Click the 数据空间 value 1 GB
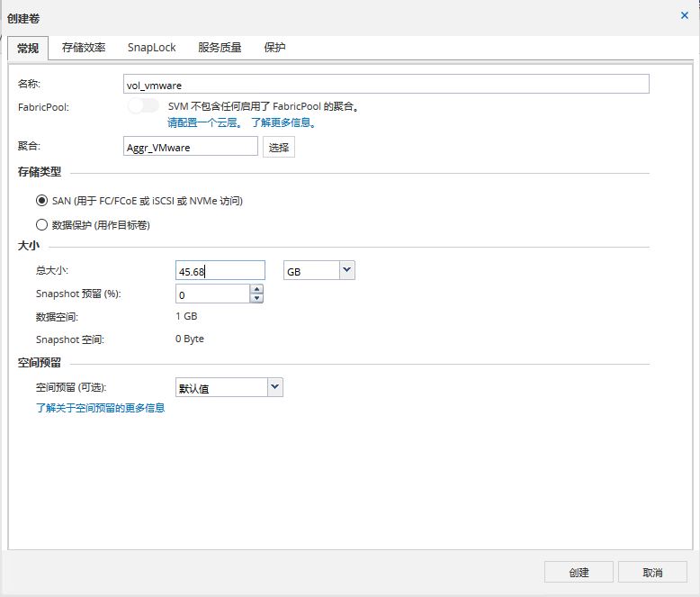The width and height of the screenshot is (700, 597). pos(186,316)
